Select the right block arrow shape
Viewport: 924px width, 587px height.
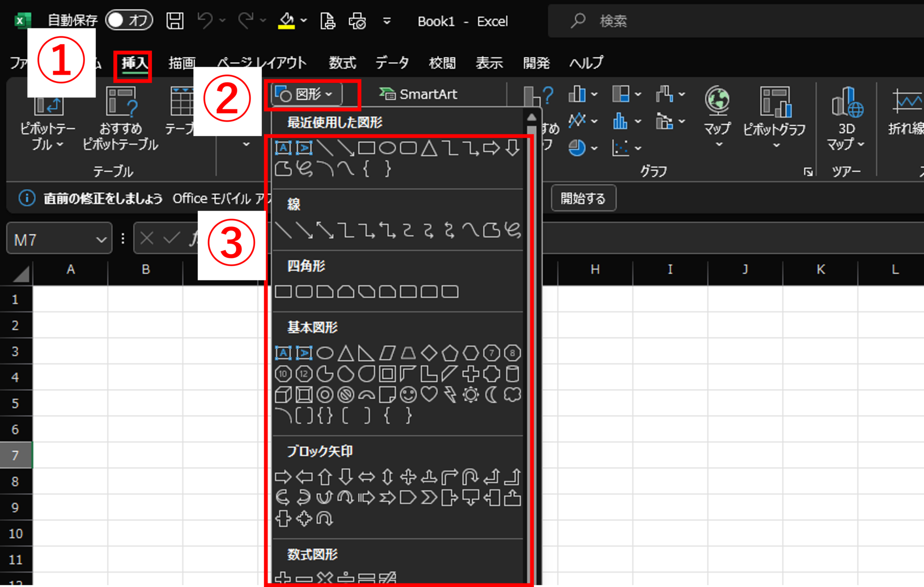click(x=284, y=476)
